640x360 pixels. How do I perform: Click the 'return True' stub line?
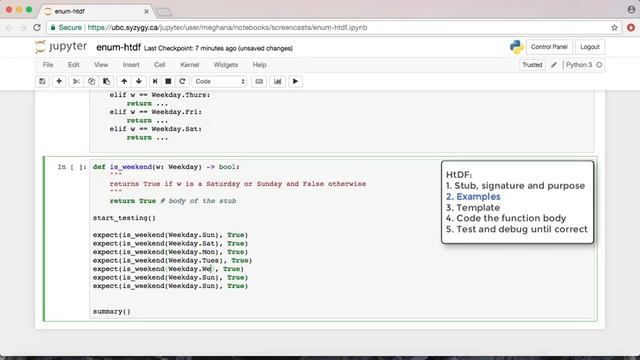[x=173, y=201]
